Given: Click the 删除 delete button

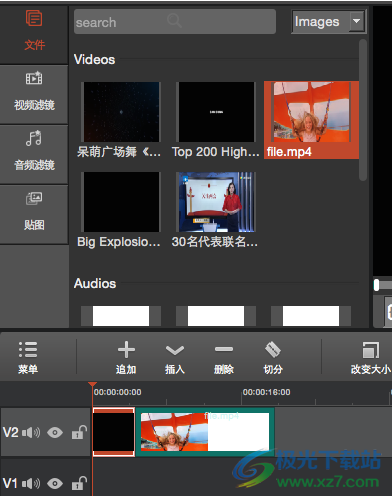Looking at the screenshot, I should pyautogui.click(x=224, y=357).
